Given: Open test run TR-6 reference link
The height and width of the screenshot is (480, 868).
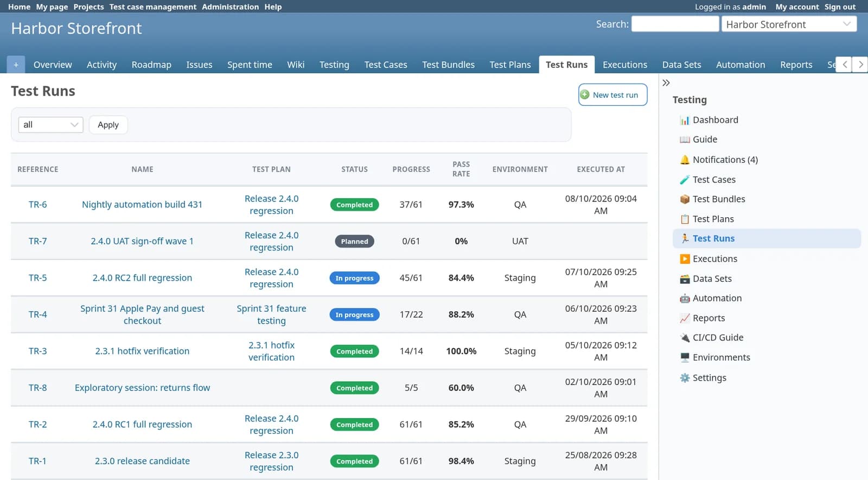Looking at the screenshot, I should tap(37, 205).
